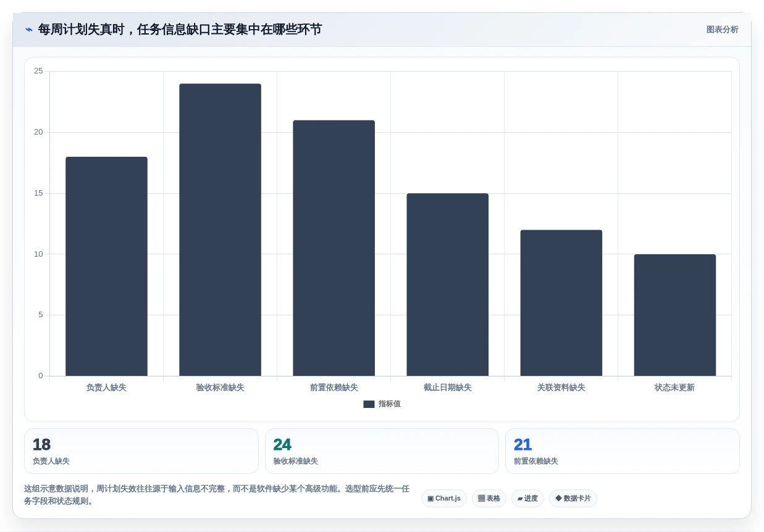Viewport: 764px width, 532px height.
Task: Select the 验收标准缺失 bar in the chart
Action: [x=220, y=230]
